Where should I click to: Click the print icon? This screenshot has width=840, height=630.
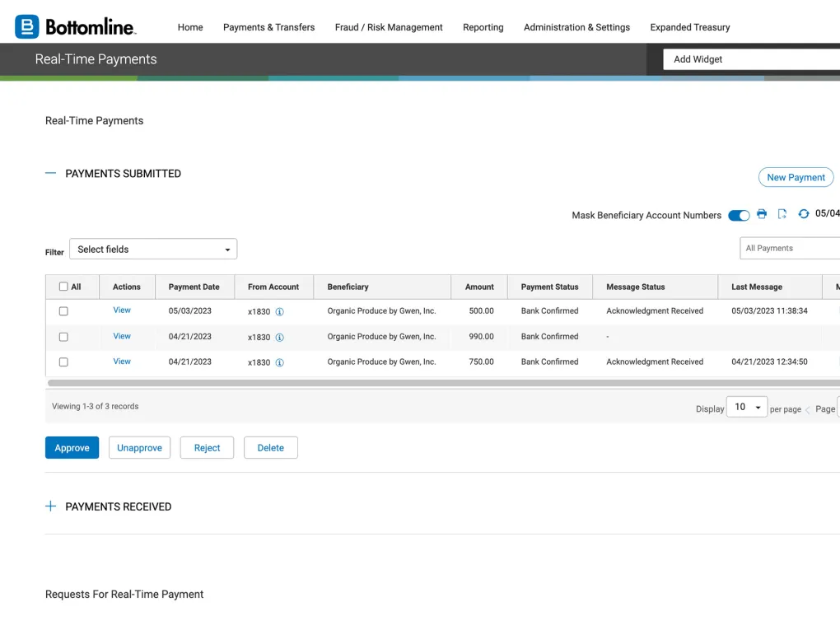click(x=762, y=214)
